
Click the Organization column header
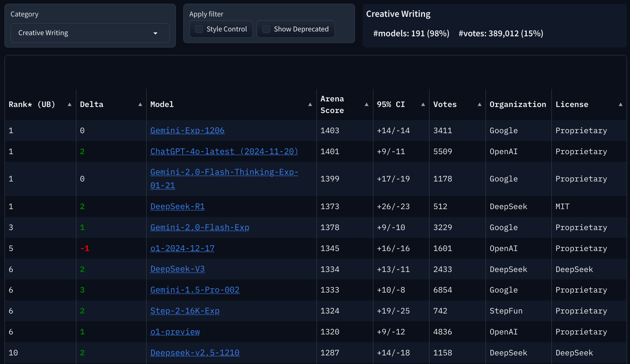(x=518, y=104)
